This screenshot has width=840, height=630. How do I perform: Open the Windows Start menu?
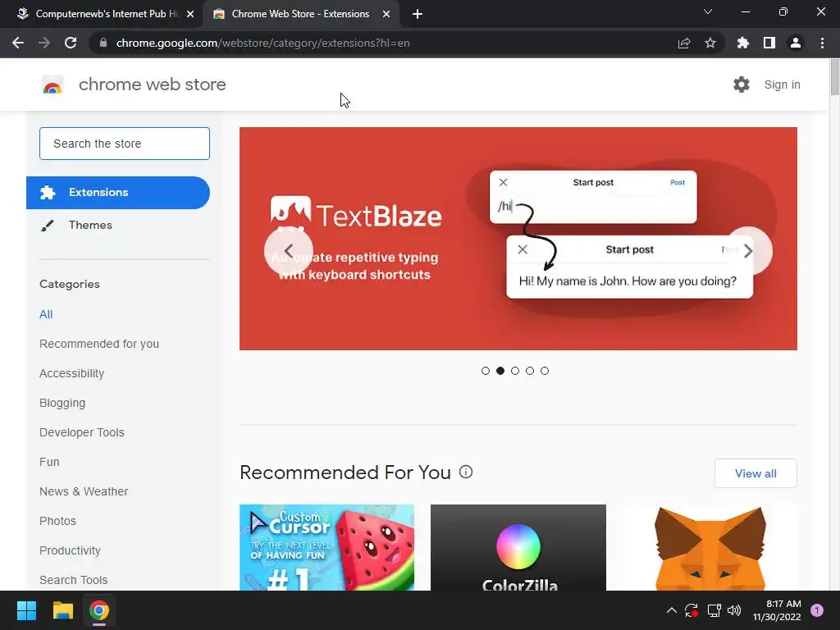coord(26,610)
